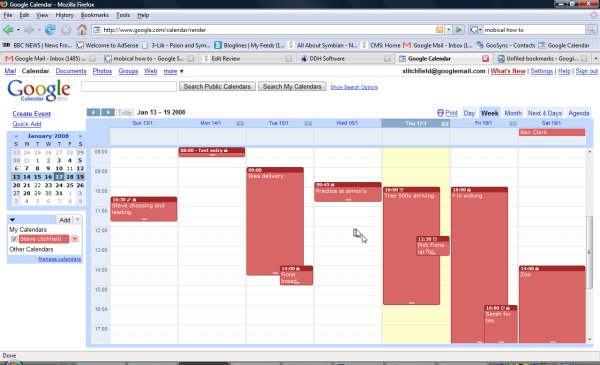Screen dimensions: 600x365
Task: Switch to Day view
Action: click(469, 113)
